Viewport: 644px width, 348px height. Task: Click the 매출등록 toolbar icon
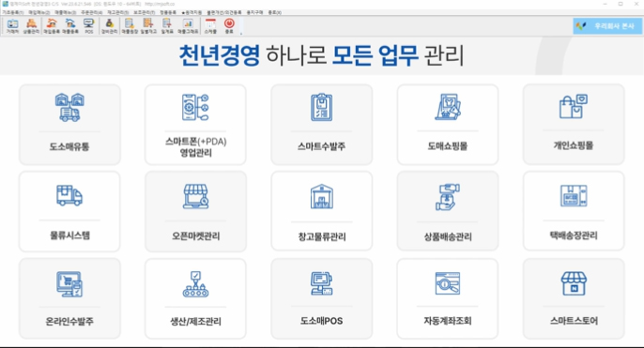70,26
